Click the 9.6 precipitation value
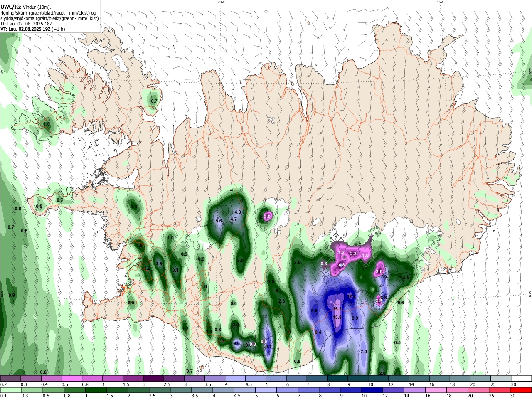 (237, 343)
